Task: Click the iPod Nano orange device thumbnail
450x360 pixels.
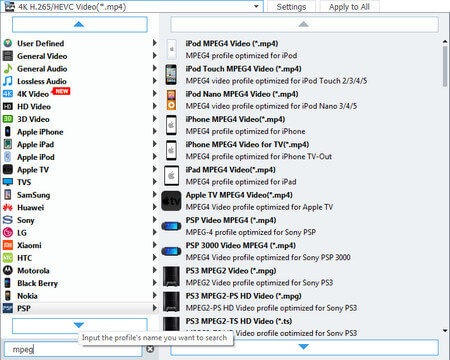Action: [171, 100]
